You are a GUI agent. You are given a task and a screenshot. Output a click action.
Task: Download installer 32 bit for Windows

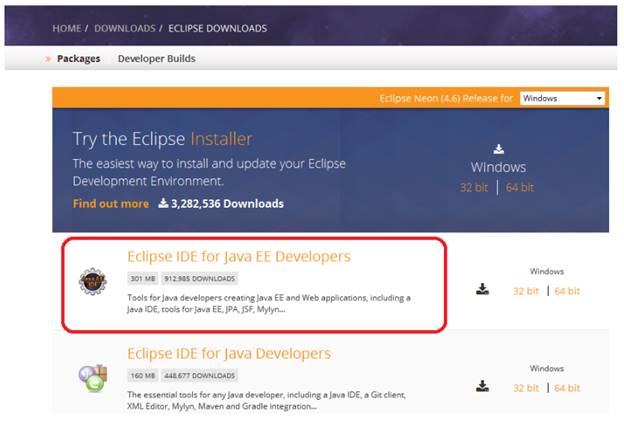(474, 187)
